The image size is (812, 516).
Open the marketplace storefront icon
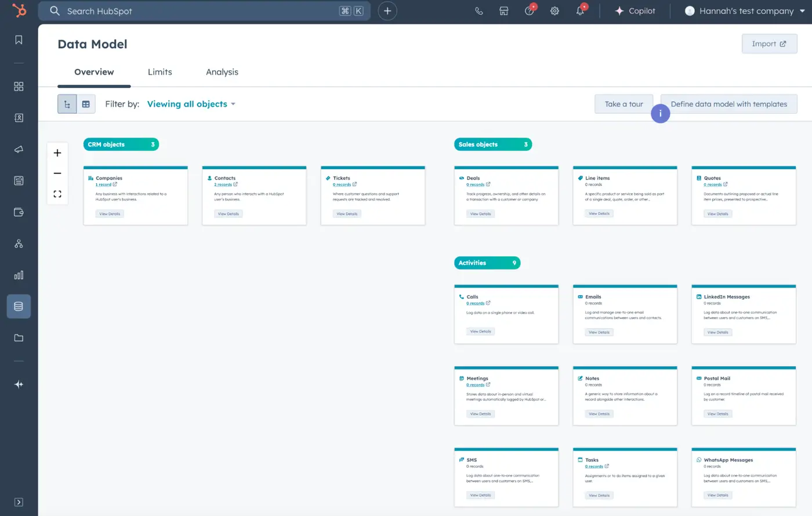coord(504,11)
